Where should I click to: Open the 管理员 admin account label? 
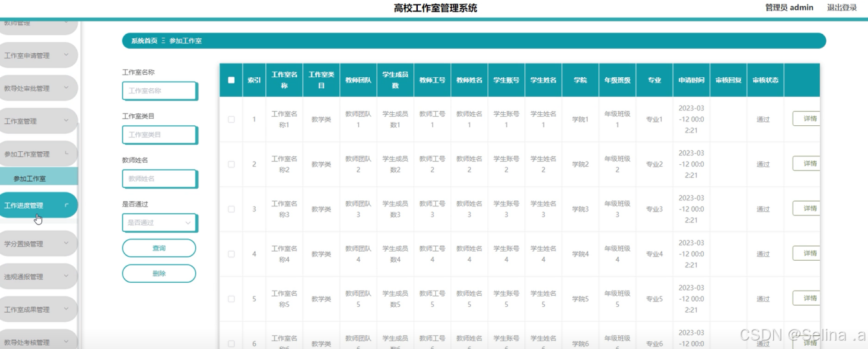(x=790, y=8)
